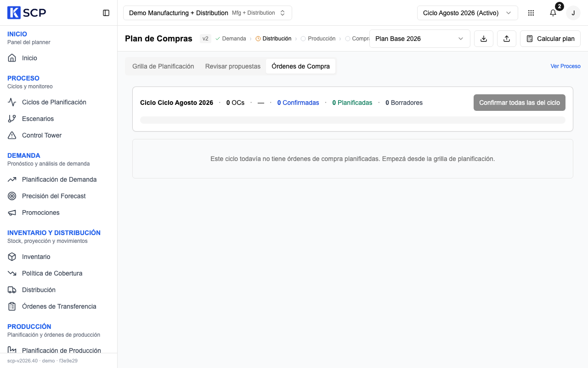Screen dimensions: 588x368
Task: Go to the Producción process step
Action: [318, 39]
